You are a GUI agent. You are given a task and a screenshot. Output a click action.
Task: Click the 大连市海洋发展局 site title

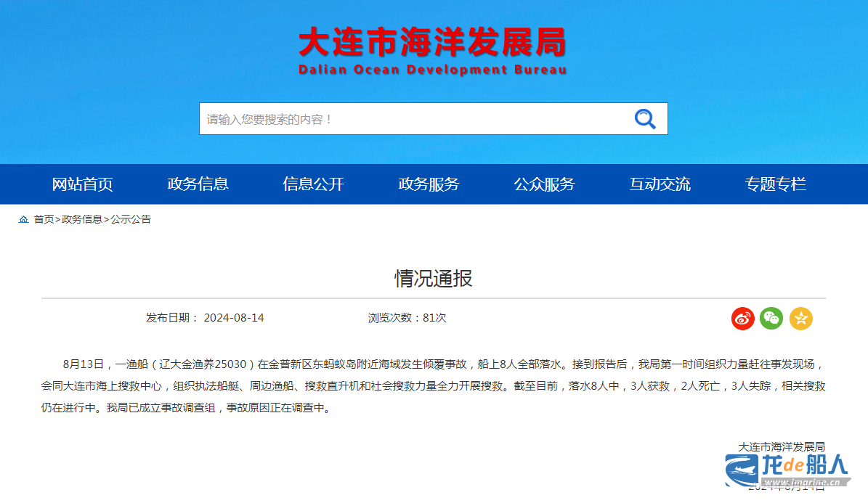pyautogui.click(x=433, y=42)
